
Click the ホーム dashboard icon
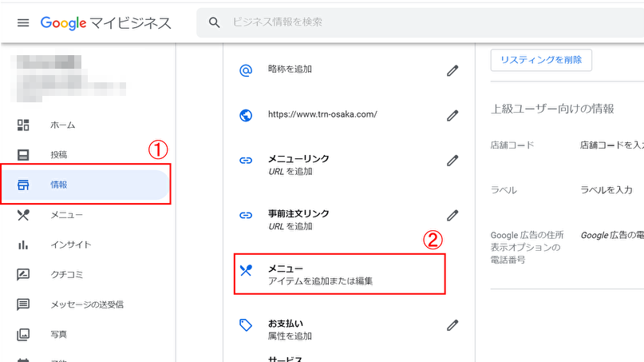[23, 125]
